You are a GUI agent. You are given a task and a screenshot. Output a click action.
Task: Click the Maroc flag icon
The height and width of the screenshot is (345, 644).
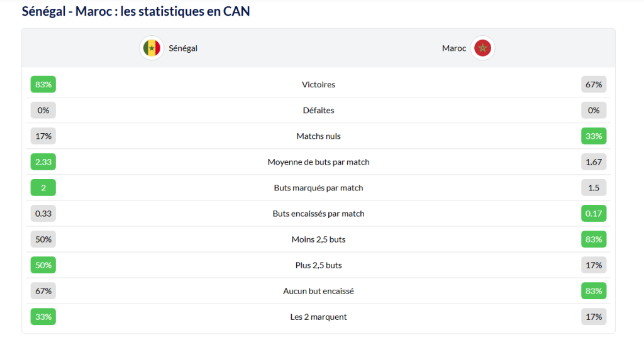tap(482, 48)
